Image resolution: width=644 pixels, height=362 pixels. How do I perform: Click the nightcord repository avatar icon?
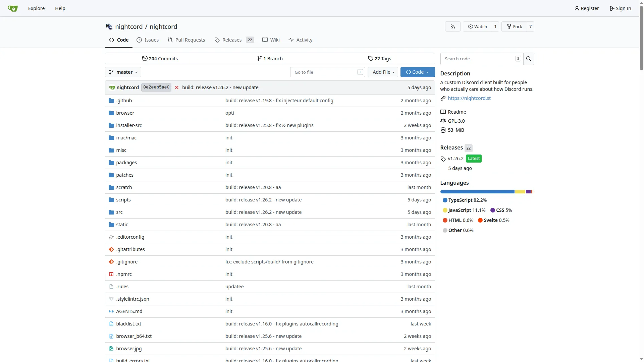pos(109,26)
